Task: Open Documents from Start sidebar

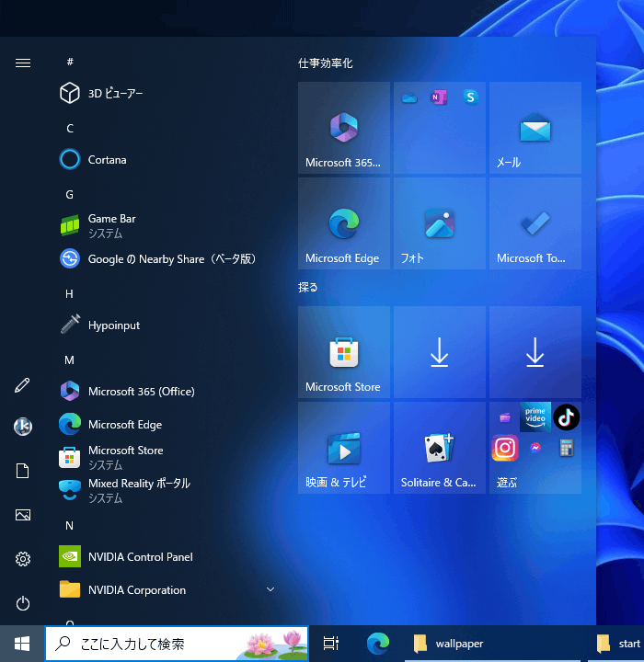Action: [22, 471]
